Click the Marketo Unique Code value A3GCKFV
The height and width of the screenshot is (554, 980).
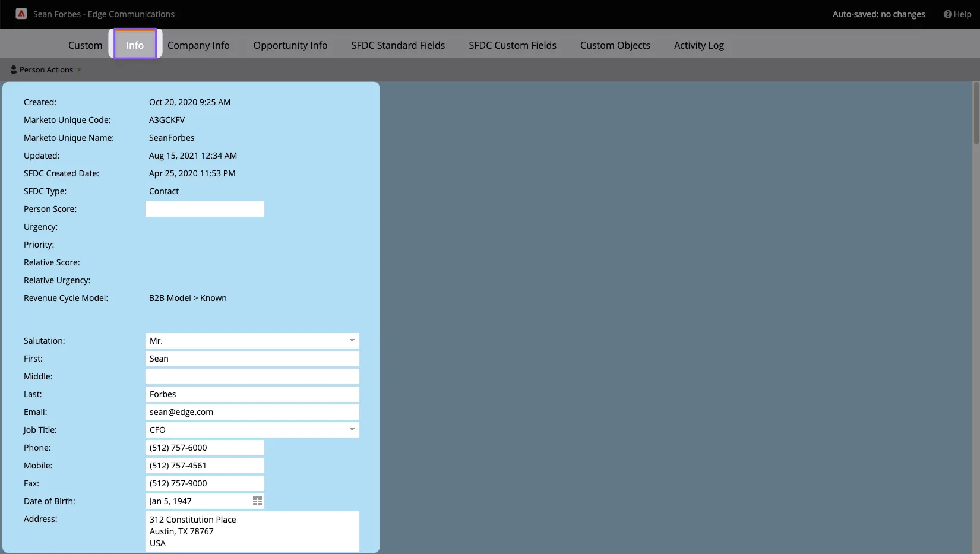pos(167,120)
